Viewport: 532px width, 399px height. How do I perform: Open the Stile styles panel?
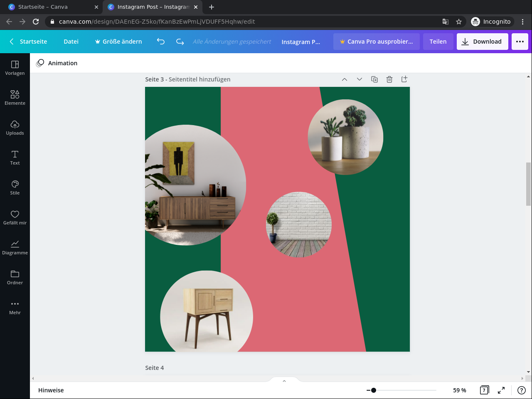coord(15,188)
